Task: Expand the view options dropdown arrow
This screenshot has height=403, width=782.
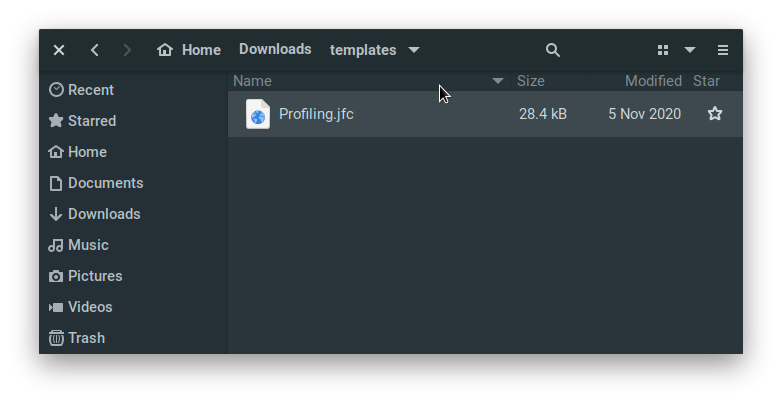Action: [x=690, y=50]
